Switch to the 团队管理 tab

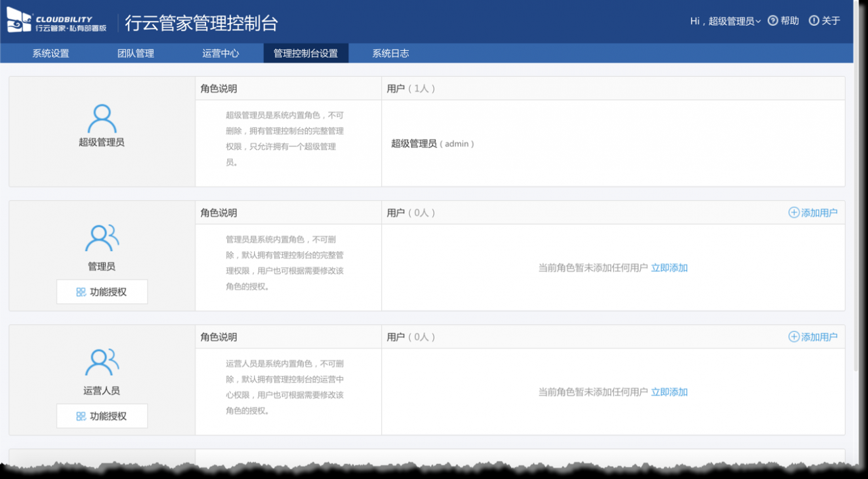[x=136, y=54]
